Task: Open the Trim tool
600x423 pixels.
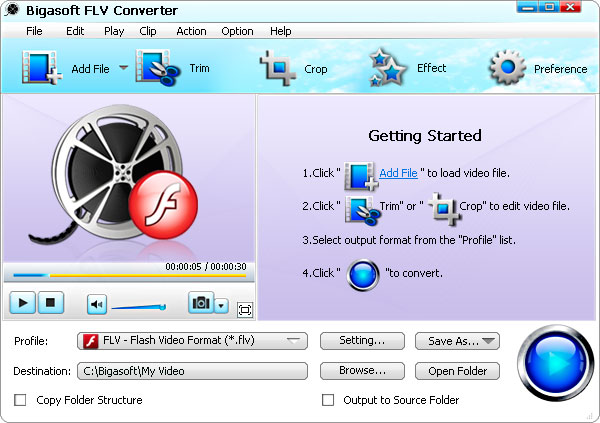Action: (x=157, y=68)
